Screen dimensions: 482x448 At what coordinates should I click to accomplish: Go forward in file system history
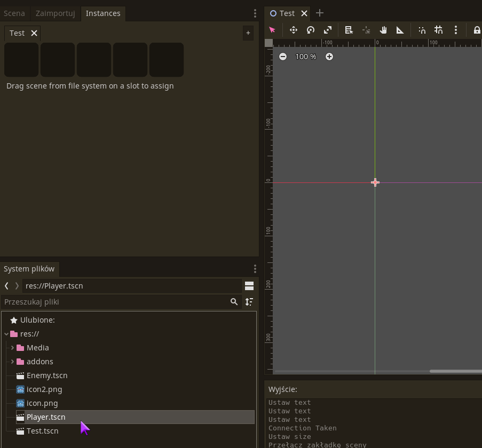pos(17,286)
